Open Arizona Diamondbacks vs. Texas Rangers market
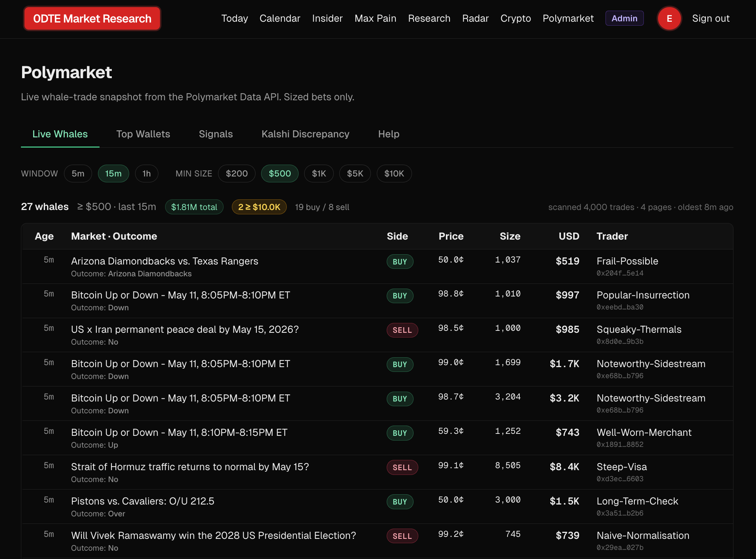756x559 pixels. point(165,261)
